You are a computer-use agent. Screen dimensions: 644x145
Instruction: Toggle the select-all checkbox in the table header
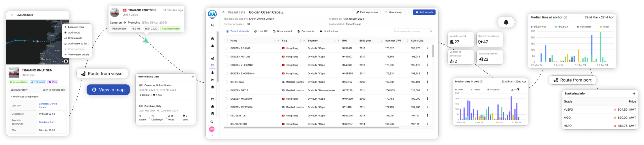click(226, 41)
